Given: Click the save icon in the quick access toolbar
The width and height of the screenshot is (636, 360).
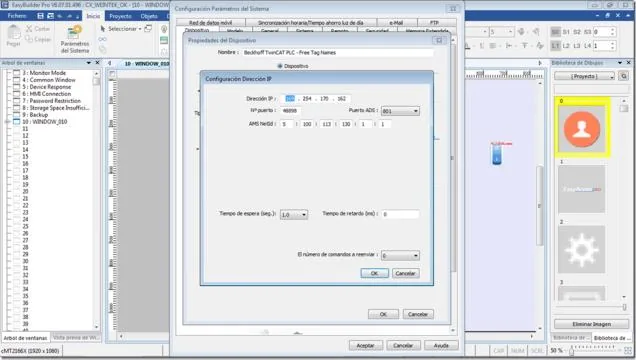Looking at the screenshot, I should (40, 16).
